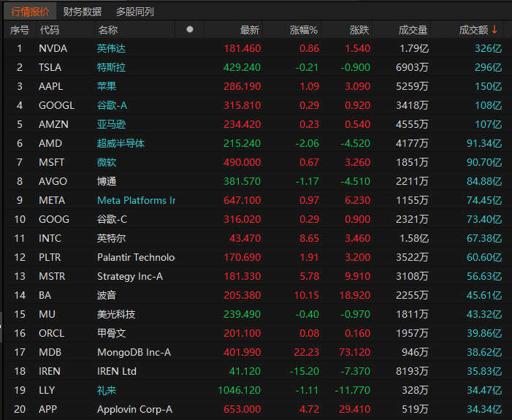512x420 pixels.
Task: Open the 英伟达 stock link
Action: [x=111, y=48]
